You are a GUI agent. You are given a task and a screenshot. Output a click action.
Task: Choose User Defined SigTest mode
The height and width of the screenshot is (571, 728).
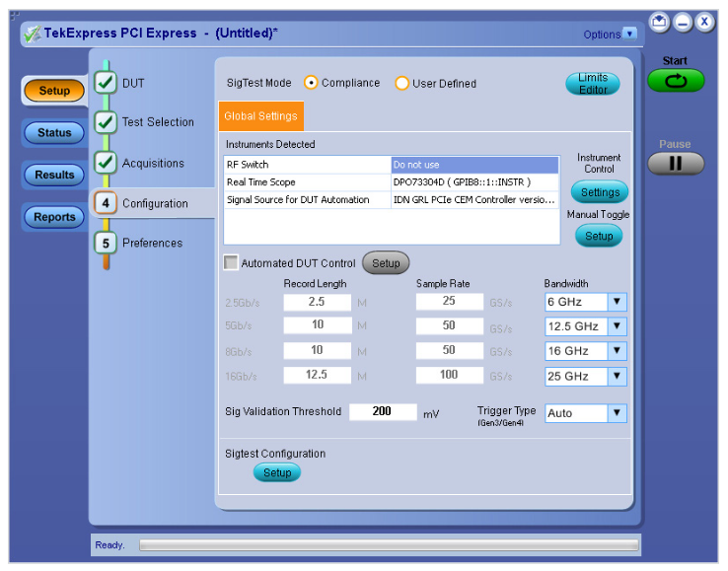401,84
